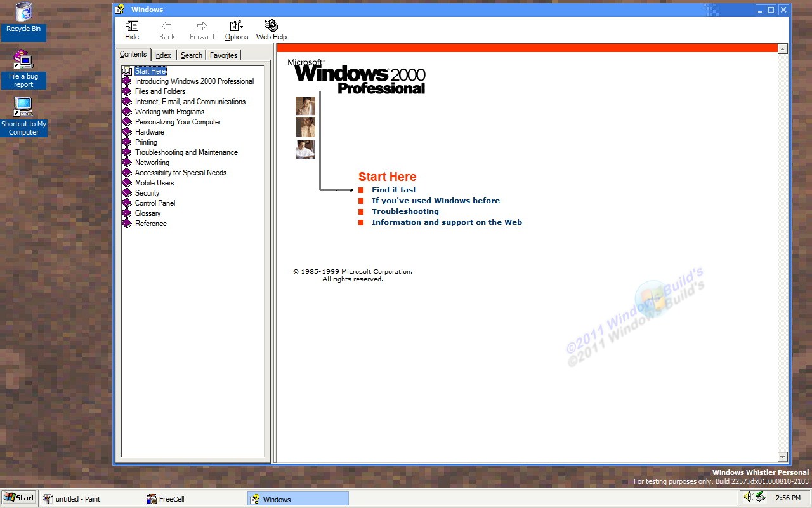Switch to the Index tab
This screenshot has width=812, height=508.
point(163,55)
